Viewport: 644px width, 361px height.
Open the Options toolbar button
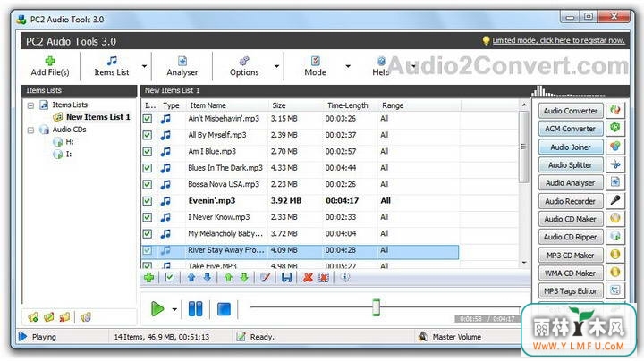click(244, 66)
